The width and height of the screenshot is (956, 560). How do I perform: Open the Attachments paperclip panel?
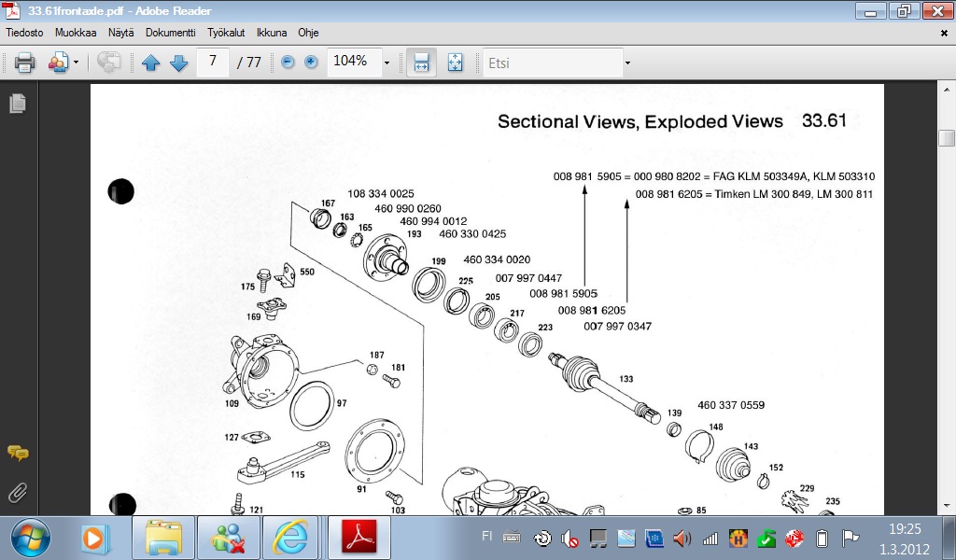coord(17,492)
